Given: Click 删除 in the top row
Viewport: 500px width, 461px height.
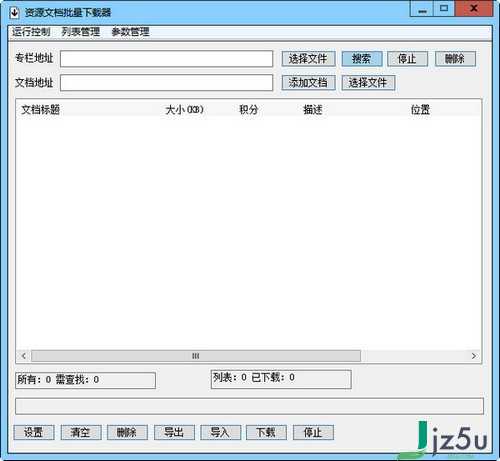Looking at the screenshot, I should click(455, 59).
